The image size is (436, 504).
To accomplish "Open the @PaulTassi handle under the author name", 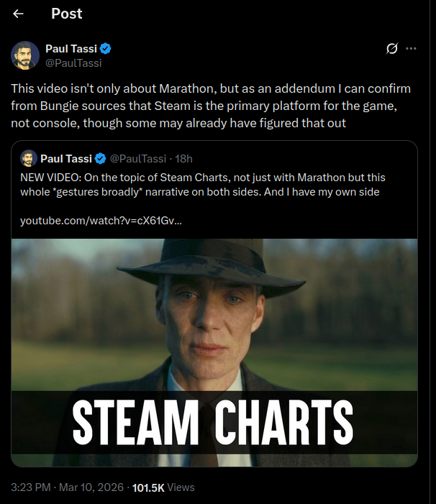I will (73, 63).
